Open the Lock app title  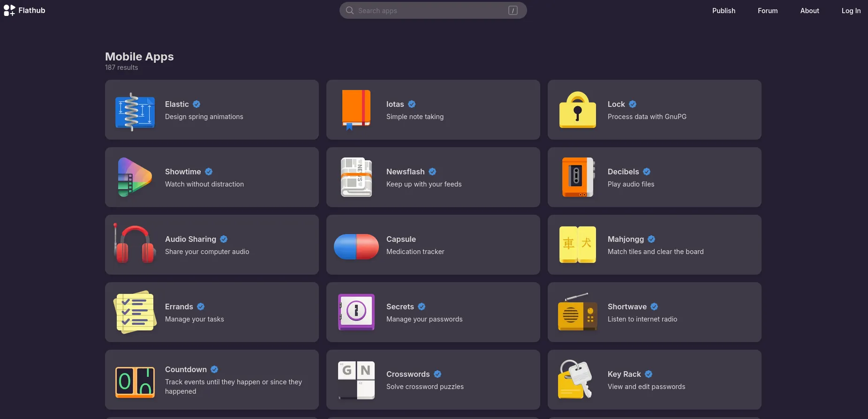pyautogui.click(x=616, y=104)
